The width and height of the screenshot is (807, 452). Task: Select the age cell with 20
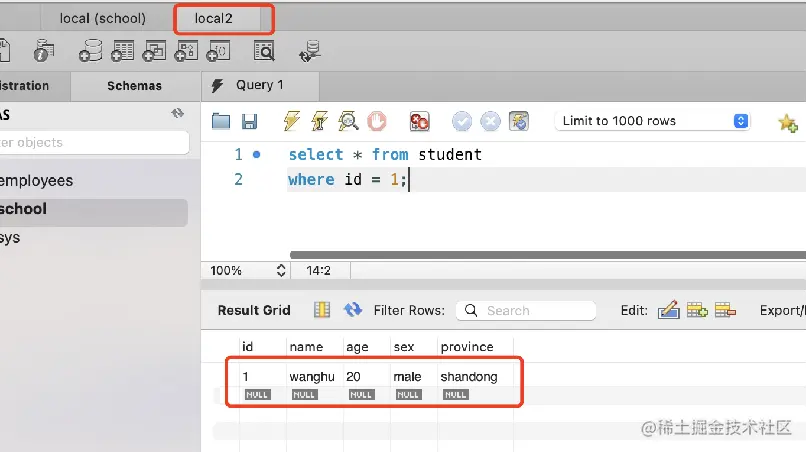[x=353, y=377]
